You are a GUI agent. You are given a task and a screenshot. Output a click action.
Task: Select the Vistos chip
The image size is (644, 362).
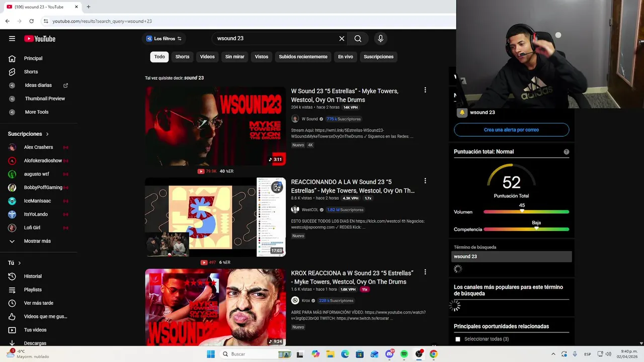pyautogui.click(x=262, y=57)
